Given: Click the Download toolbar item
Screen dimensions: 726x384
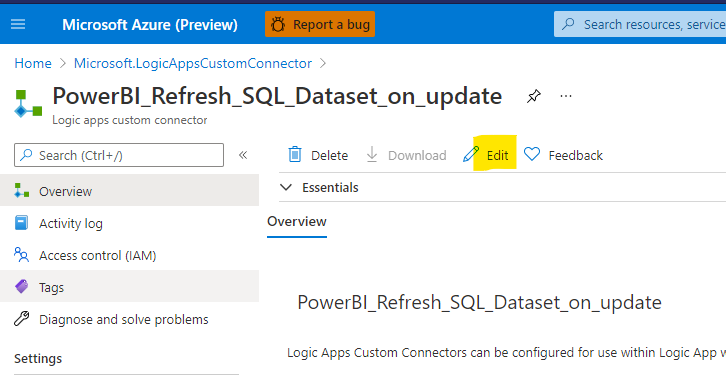Looking at the screenshot, I should pyautogui.click(x=406, y=155).
